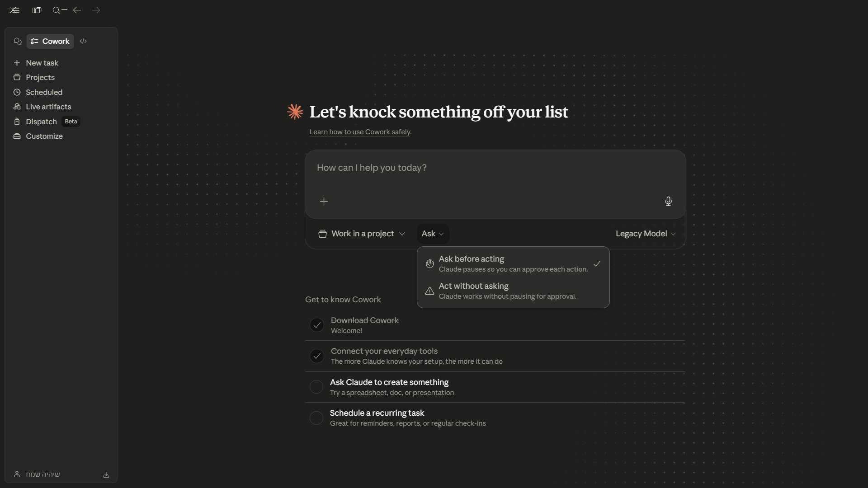This screenshot has height=488, width=868.
Task: Open the chat bubble icon in sidebar
Action: pyautogui.click(x=18, y=41)
